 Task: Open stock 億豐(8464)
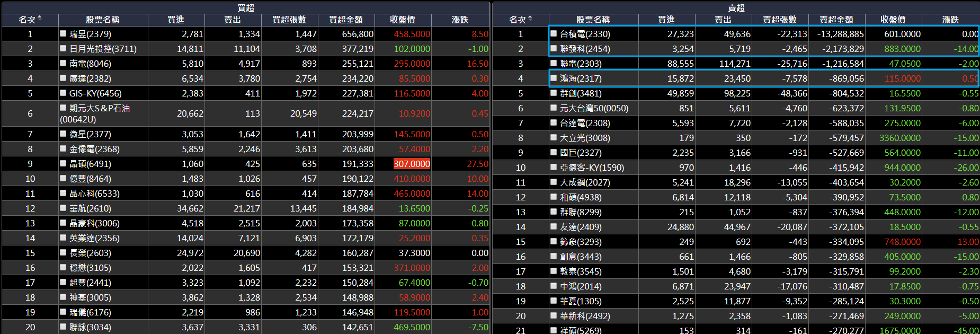(x=91, y=179)
